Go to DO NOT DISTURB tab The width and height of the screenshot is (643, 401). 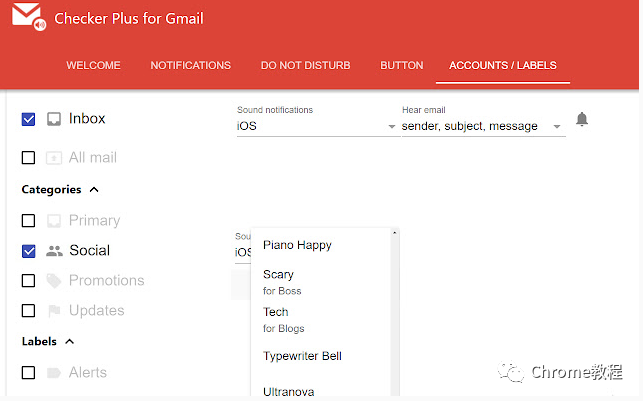tap(306, 65)
